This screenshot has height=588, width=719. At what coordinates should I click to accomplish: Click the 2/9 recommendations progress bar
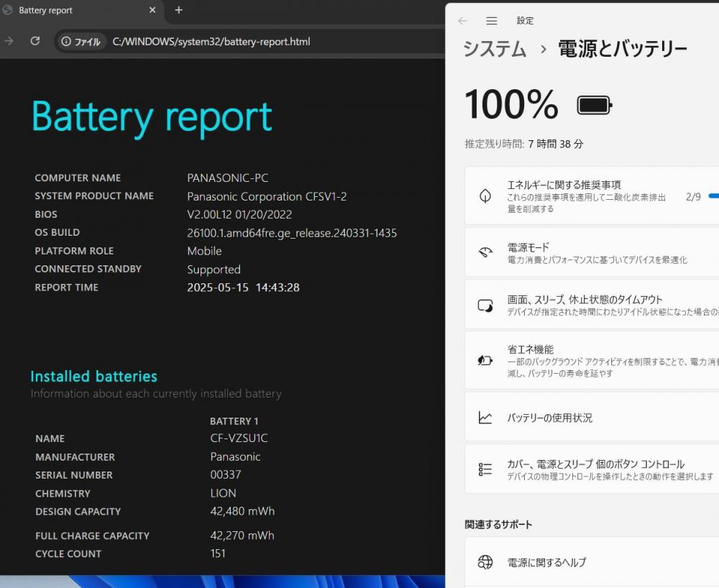point(713,196)
